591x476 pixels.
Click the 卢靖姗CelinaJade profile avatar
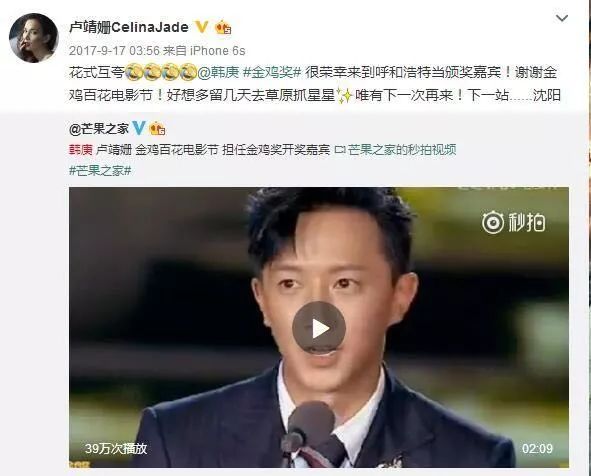[34, 38]
